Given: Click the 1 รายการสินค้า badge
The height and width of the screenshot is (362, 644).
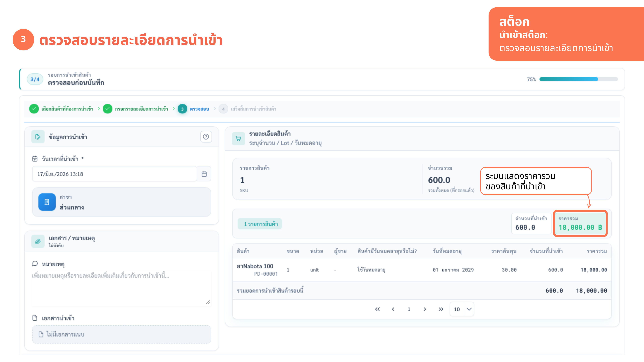Looking at the screenshot, I should click(x=260, y=224).
